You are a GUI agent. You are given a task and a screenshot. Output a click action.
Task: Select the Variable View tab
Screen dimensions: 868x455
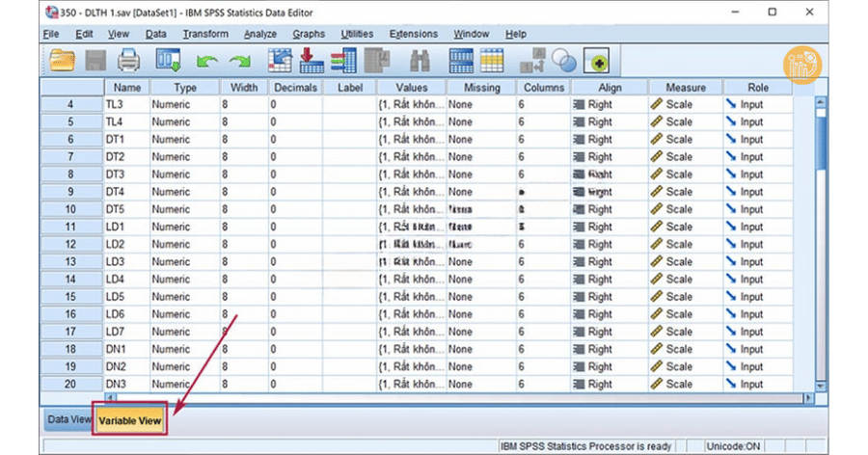(x=130, y=420)
